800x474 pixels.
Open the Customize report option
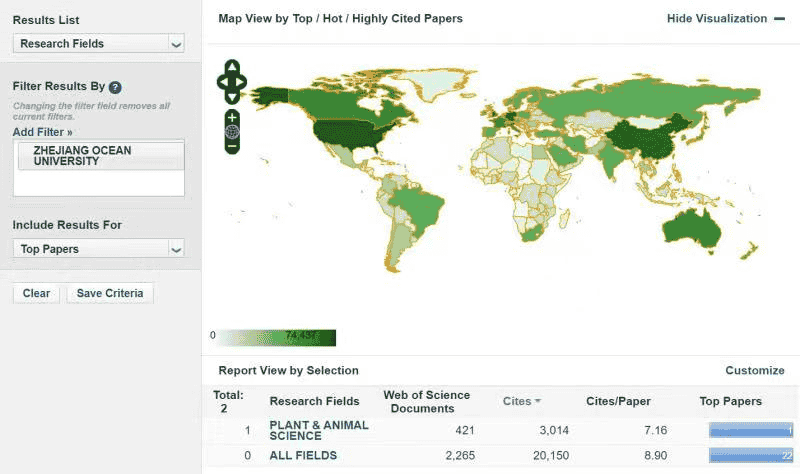click(755, 370)
